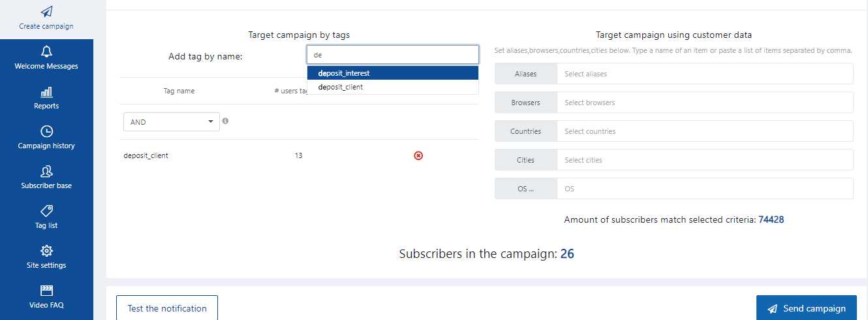This screenshot has width=868, height=320.
Task: Click info icon next to AND dropdown
Action: (x=225, y=121)
